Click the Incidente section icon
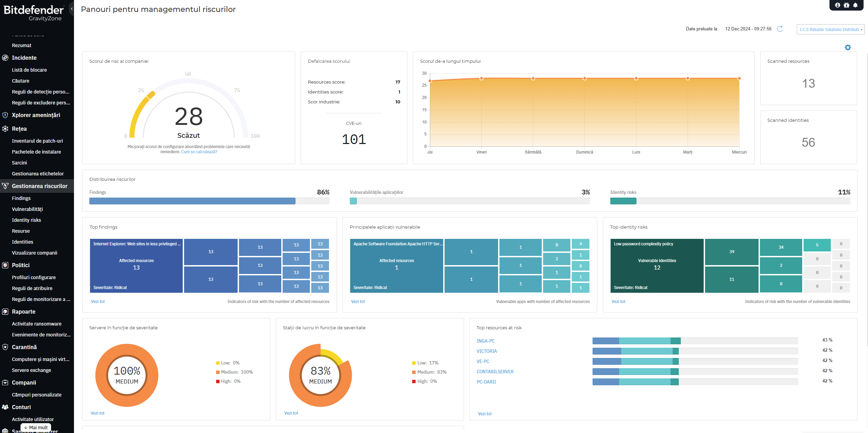The height and width of the screenshot is (433, 868). tap(5, 58)
